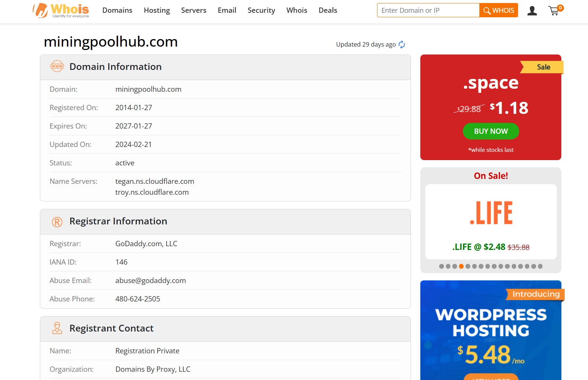The image size is (588, 380).
Task: Select the first carousel dot
Action: point(441,266)
